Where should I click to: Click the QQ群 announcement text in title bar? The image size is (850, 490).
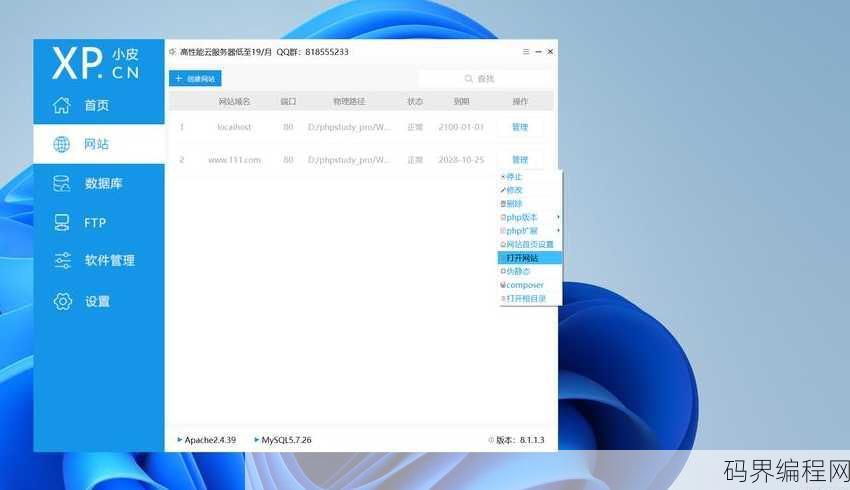point(313,51)
